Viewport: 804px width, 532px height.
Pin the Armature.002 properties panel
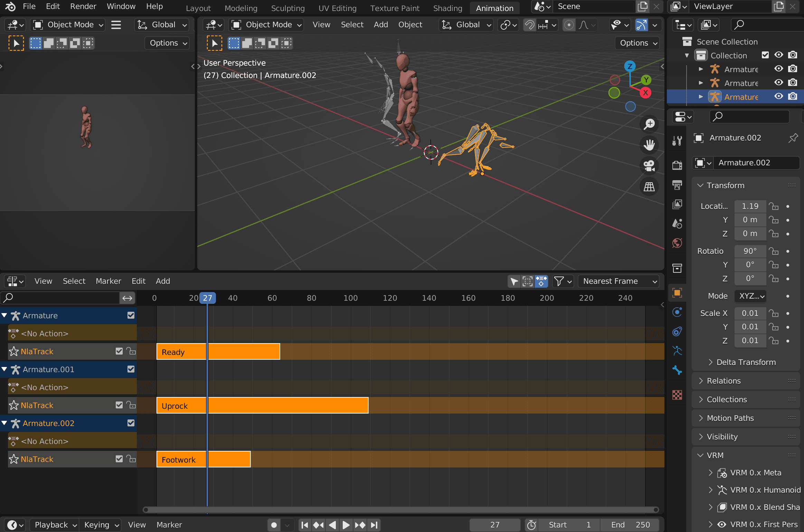tap(793, 138)
